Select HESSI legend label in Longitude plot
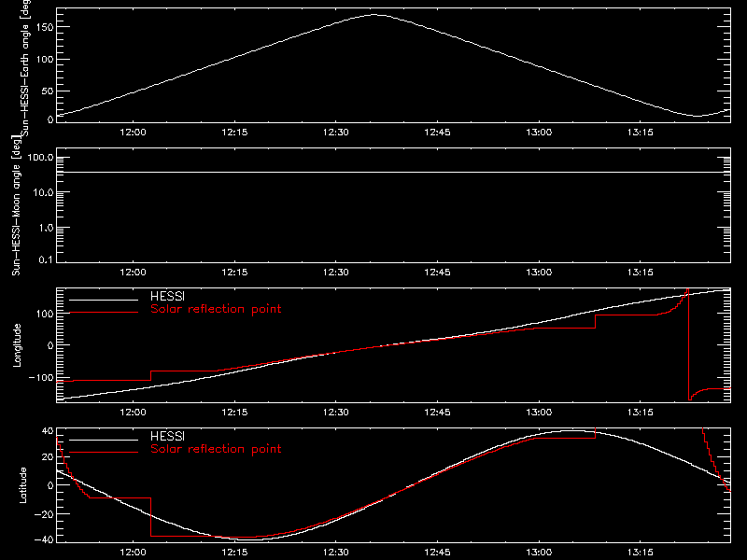This screenshot has width=747, height=560. coord(167,296)
